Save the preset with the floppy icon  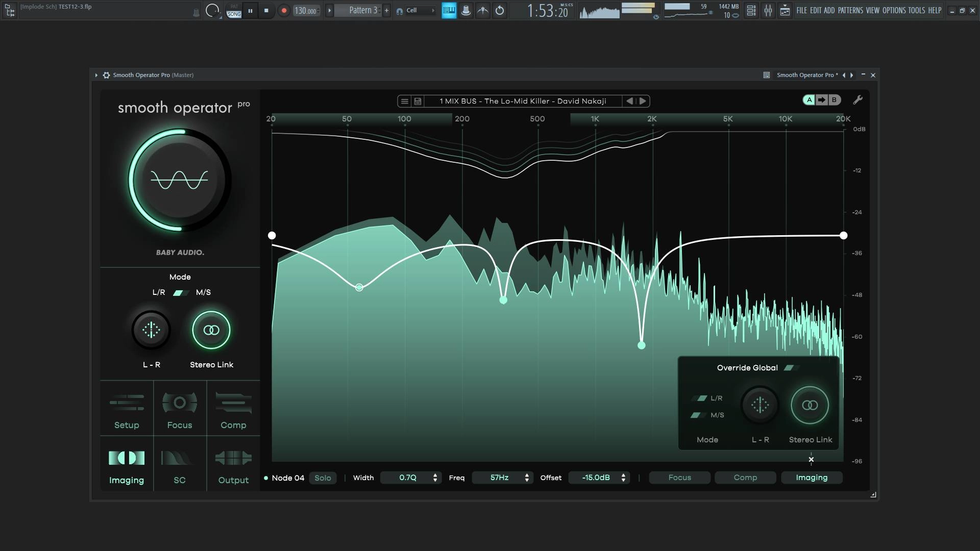pos(418,101)
